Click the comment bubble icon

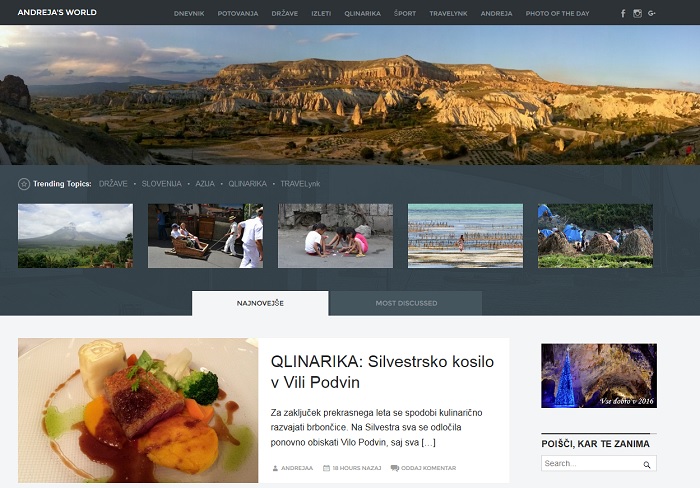pyautogui.click(x=395, y=468)
